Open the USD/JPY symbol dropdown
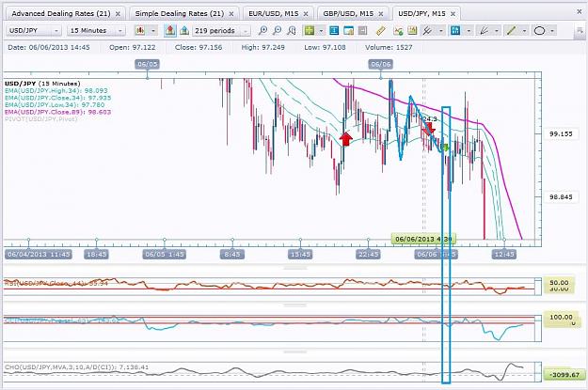 33,31
